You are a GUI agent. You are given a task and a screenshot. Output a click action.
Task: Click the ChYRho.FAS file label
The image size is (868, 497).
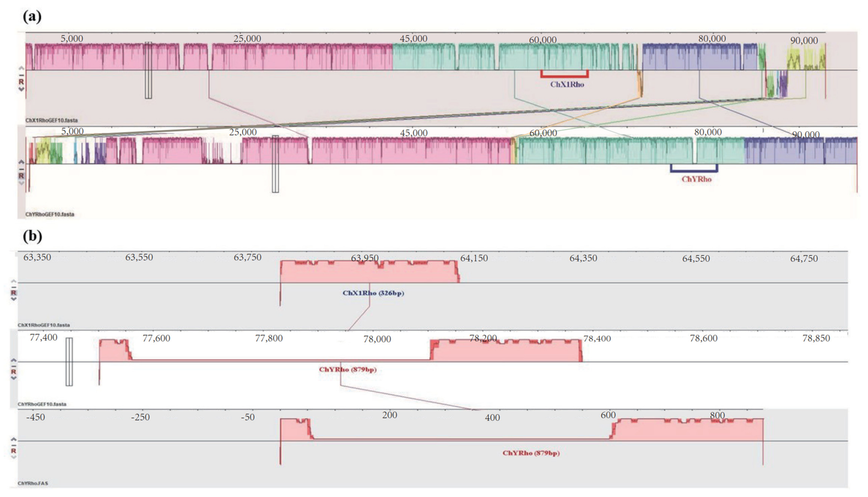33,483
